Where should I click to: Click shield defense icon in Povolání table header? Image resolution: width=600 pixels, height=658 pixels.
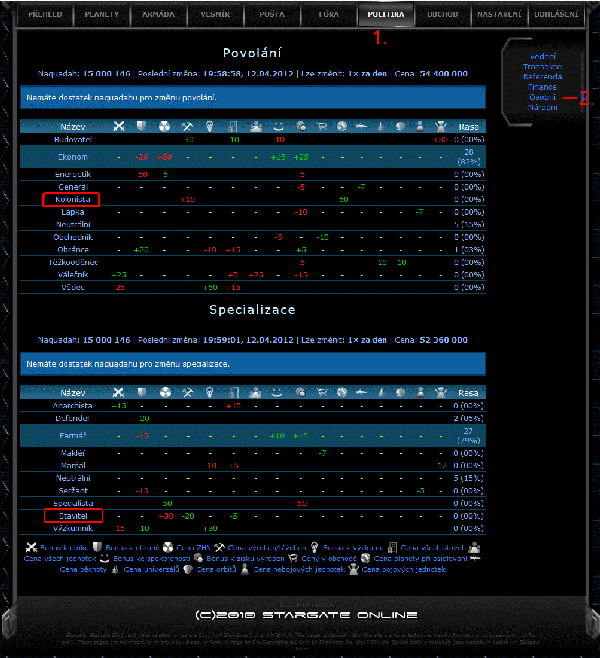point(142,127)
